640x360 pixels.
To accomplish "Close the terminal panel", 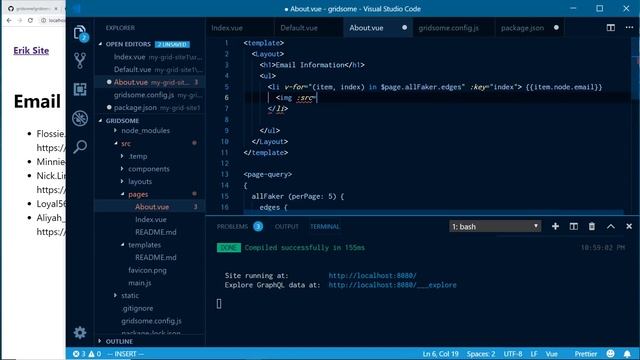I will tap(629, 226).
